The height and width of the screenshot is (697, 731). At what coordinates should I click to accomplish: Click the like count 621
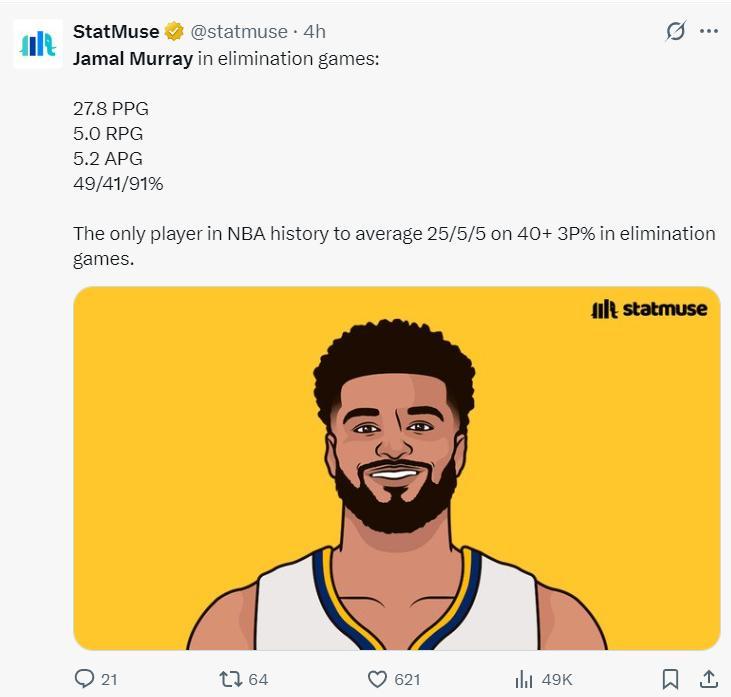(x=407, y=679)
